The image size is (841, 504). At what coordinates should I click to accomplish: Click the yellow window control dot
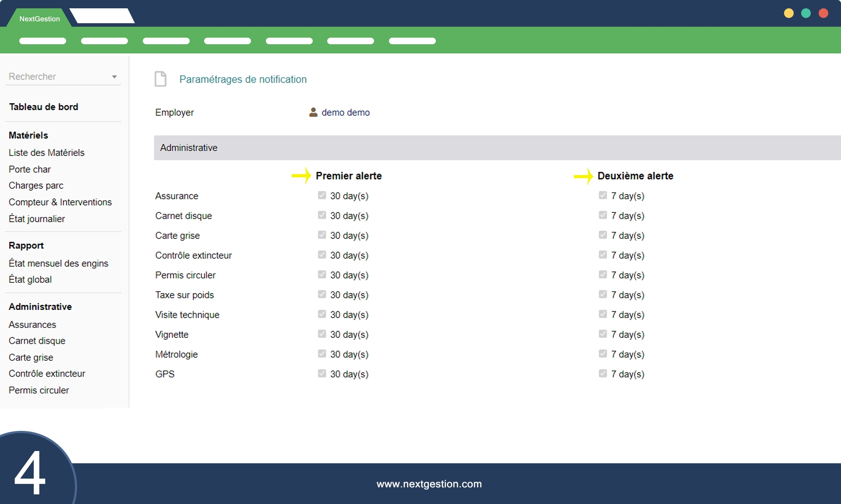(788, 13)
